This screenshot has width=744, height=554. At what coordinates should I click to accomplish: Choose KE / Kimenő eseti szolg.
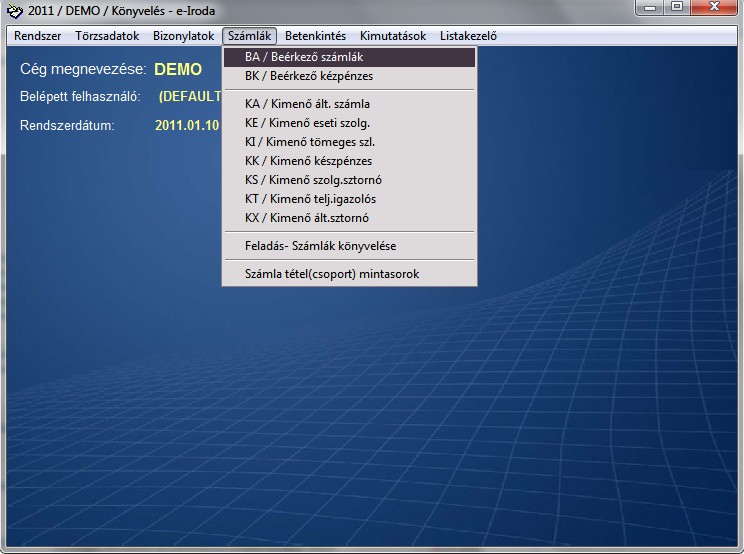point(307,123)
